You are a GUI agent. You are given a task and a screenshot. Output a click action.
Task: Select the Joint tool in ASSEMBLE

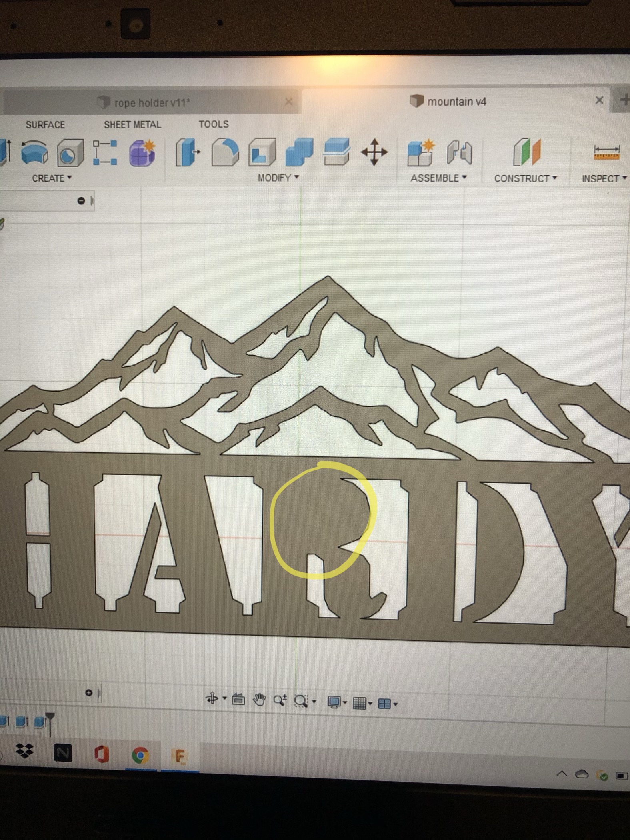tap(460, 152)
